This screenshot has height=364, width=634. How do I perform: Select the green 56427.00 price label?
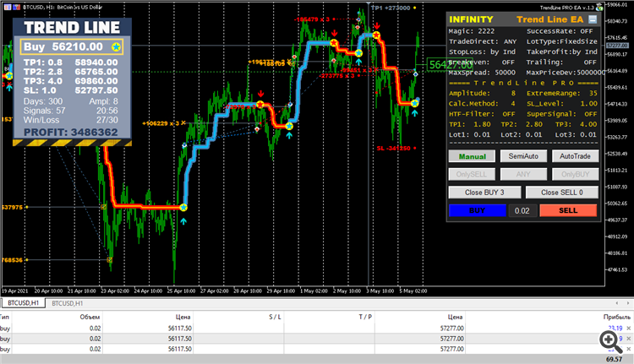450,65
